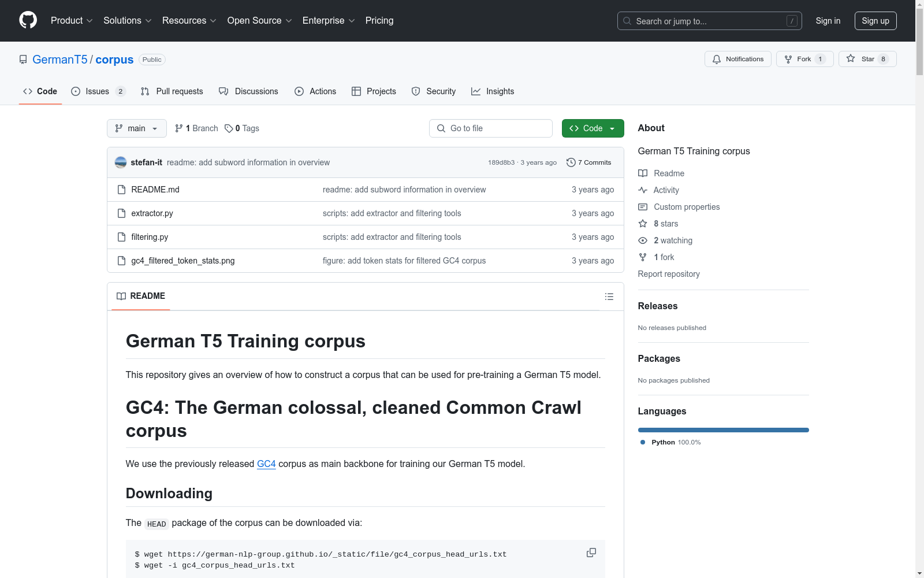The image size is (924, 578).
Task: Open the Pricing link
Action: click(379, 20)
